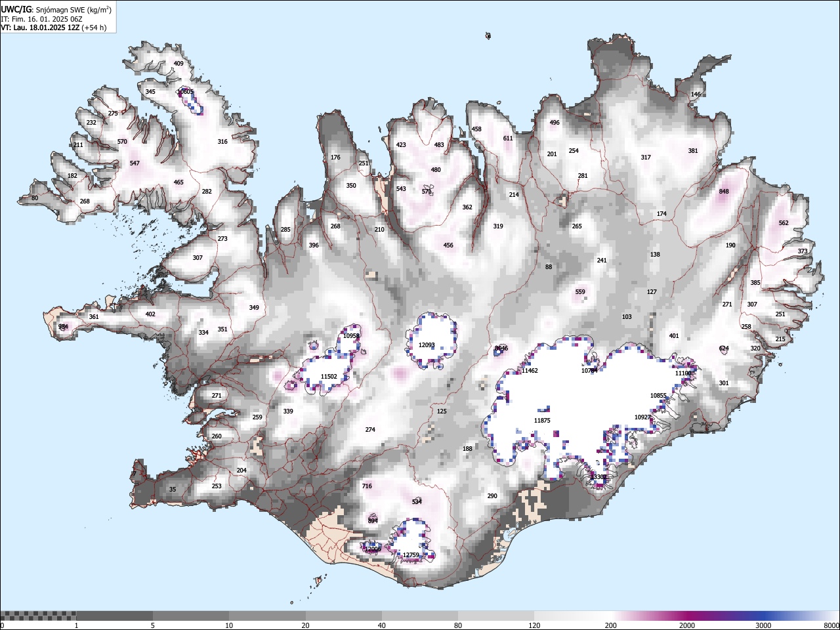Click the map value '290'
The height and width of the screenshot is (630, 840).
coord(492,496)
